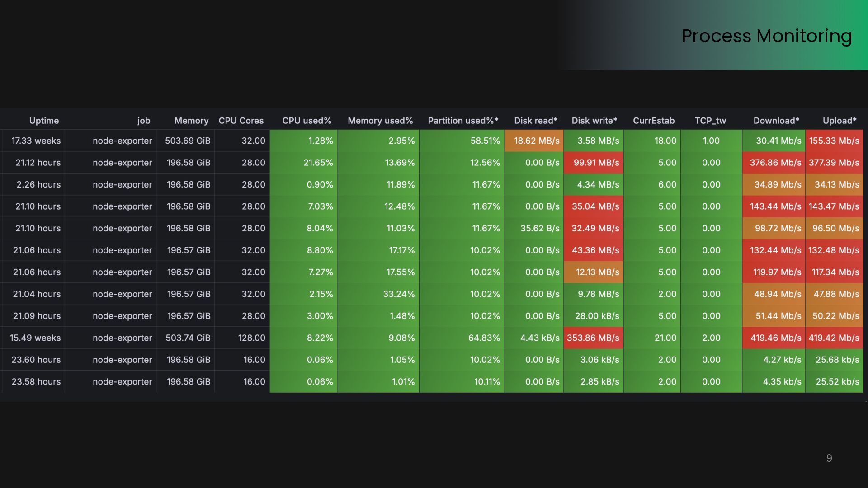Viewport: 868px width, 488px height.
Task: Click the 503.74 GiB memory cell
Action: coord(188,338)
